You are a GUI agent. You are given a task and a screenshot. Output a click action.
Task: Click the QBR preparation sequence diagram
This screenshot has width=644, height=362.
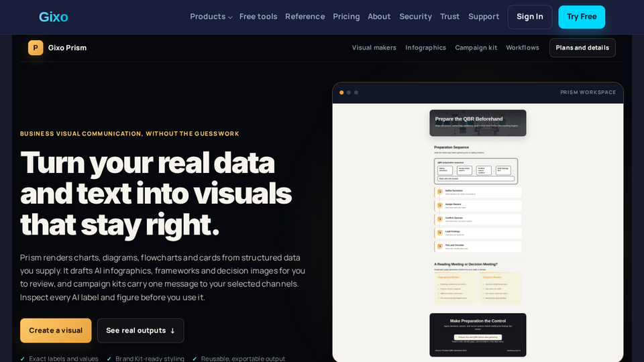[x=476, y=171]
